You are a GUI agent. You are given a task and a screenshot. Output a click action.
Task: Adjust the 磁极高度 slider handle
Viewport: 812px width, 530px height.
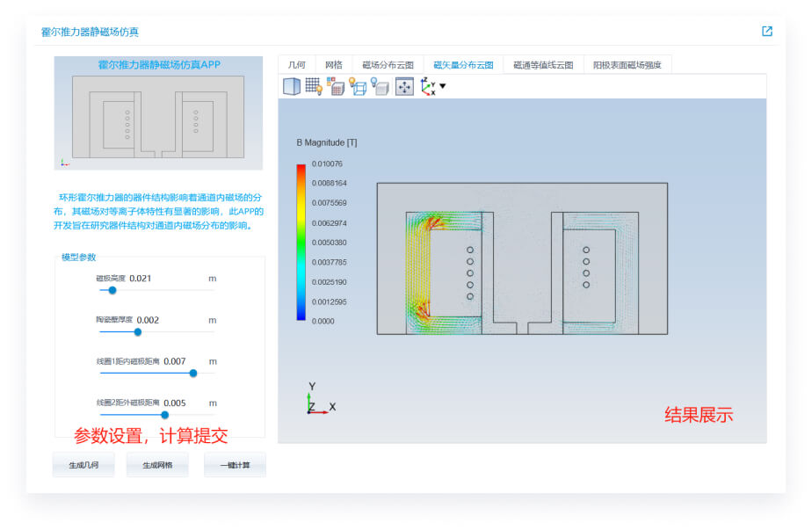coord(113,288)
